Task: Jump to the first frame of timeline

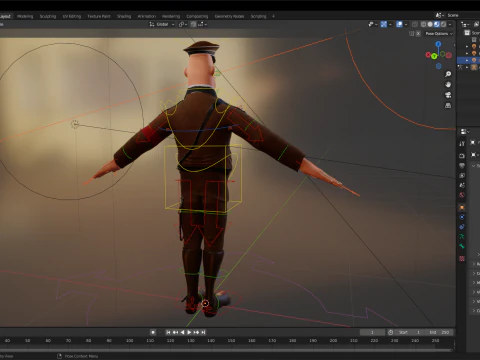Action: [x=168, y=332]
